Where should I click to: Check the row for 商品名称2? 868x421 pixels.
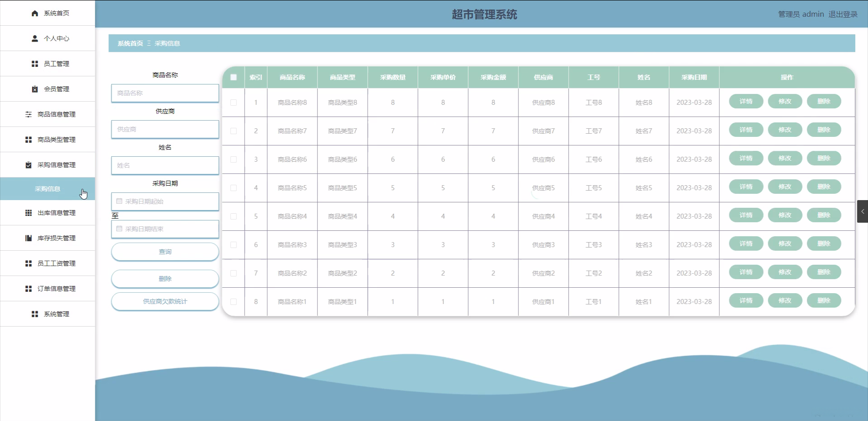[234, 273]
